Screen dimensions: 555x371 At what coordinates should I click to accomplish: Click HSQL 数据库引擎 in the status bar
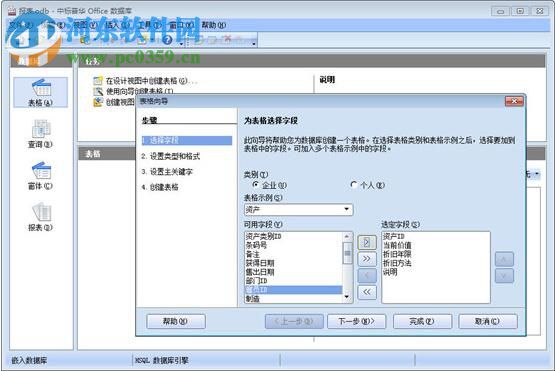tap(161, 360)
